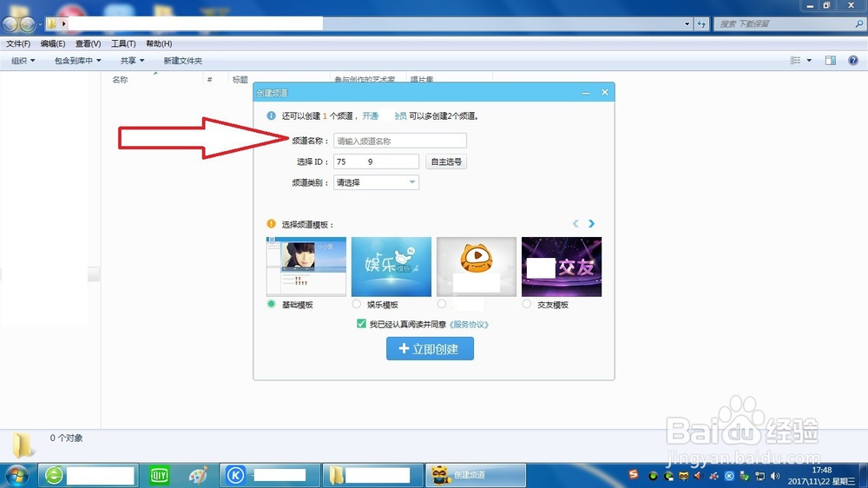This screenshot has height=488, width=868.
Task: Open the Kugou K tray icon
Action: point(729,476)
